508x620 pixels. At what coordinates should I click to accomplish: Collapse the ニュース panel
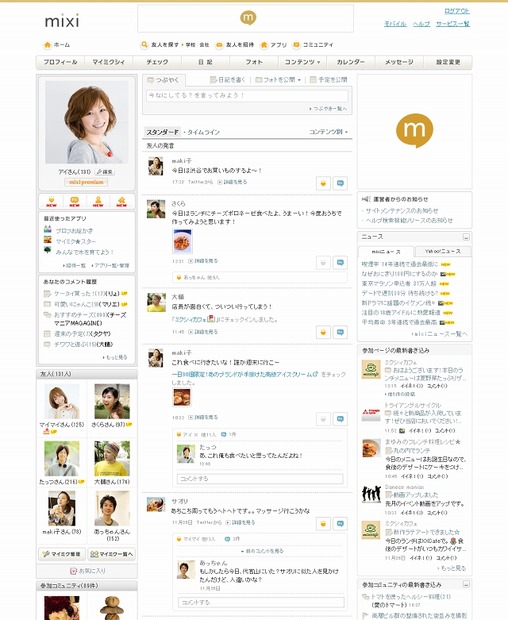(x=466, y=237)
